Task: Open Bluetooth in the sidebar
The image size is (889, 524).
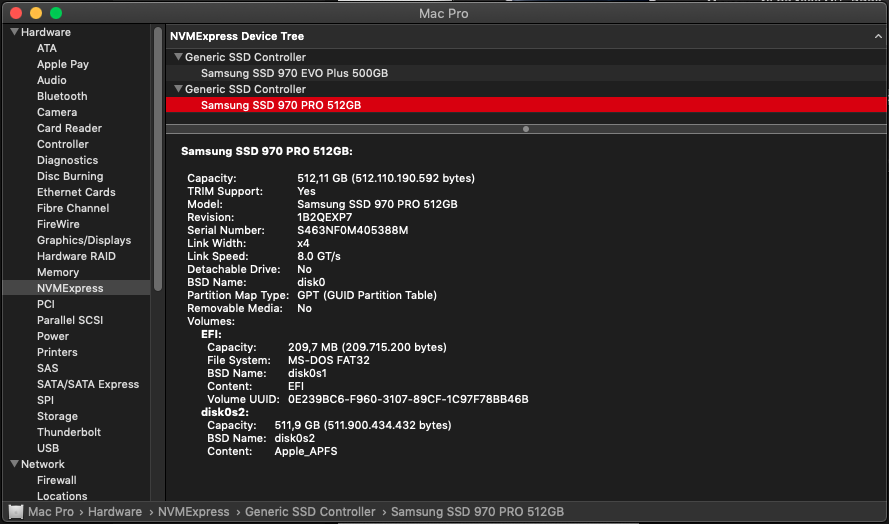Action: pyautogui.click(x=62, y=96)
